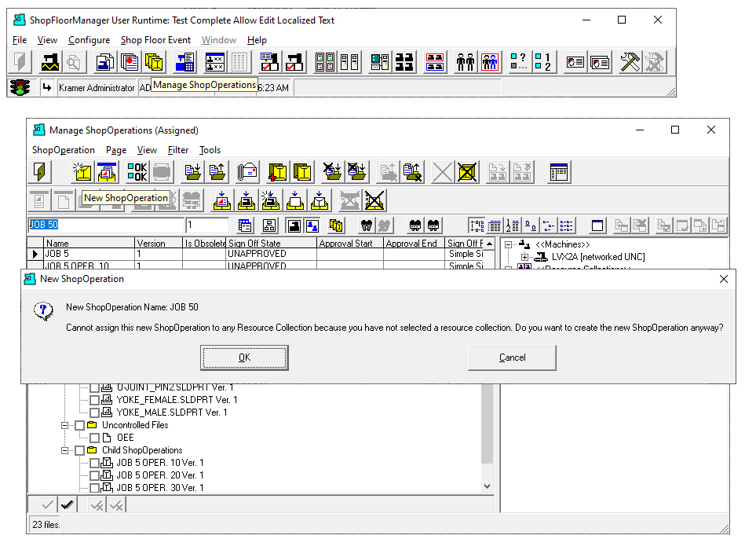Open the Tools menu in Manage ShopOperations
This screenshot has width=756, height=550.
pos(210,150)
